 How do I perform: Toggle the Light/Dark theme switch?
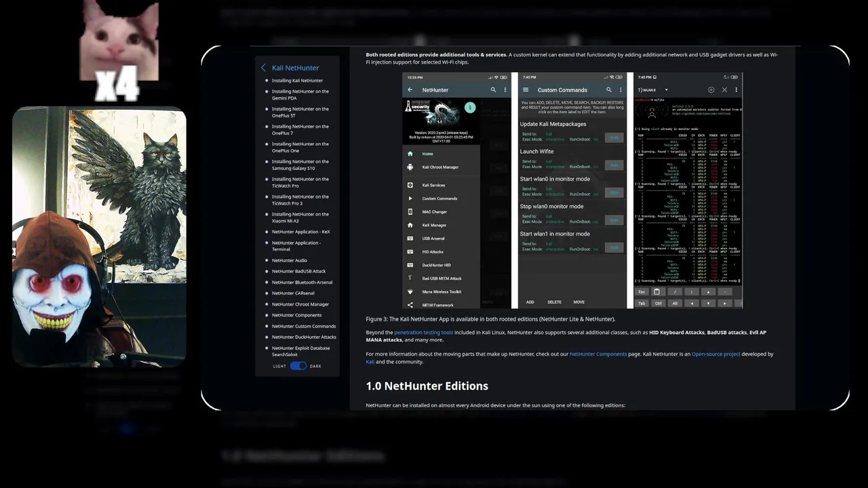[298, 366]
